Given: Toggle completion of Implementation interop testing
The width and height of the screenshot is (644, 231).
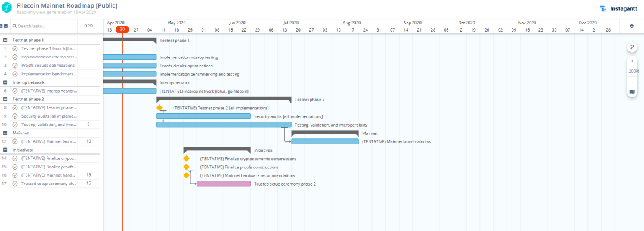Looking at the screenshot, I should tap(15, 57).
